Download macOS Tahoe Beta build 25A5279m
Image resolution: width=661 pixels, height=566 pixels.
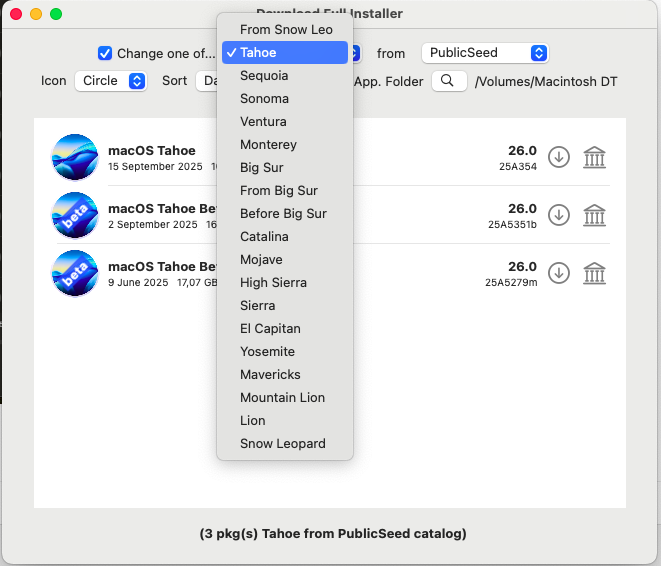pyautogui.click(x=559, y=273)
